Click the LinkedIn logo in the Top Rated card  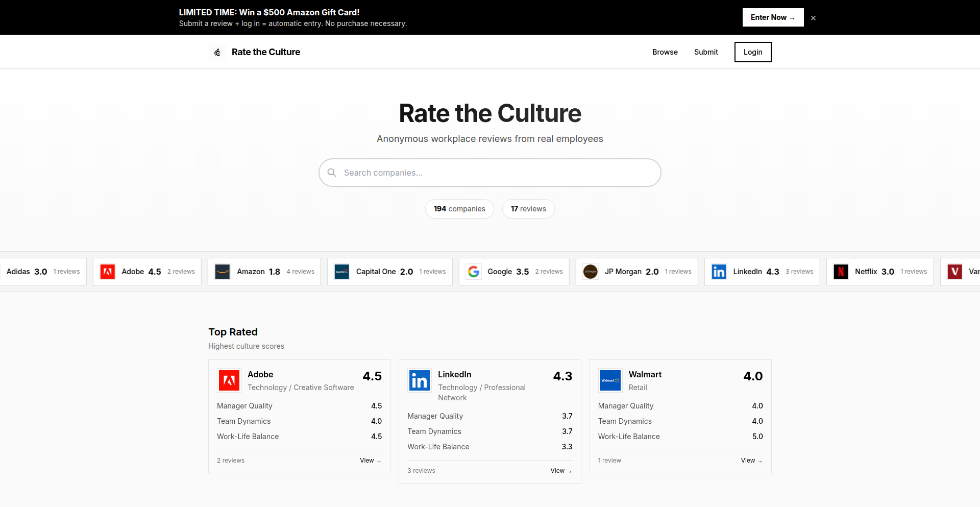tap(419, 380)
